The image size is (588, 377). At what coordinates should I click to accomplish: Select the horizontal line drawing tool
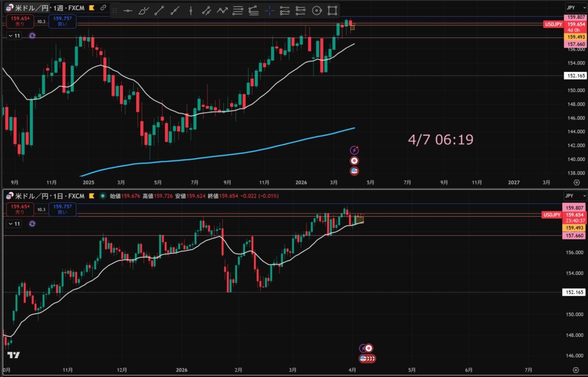[128, 10]
